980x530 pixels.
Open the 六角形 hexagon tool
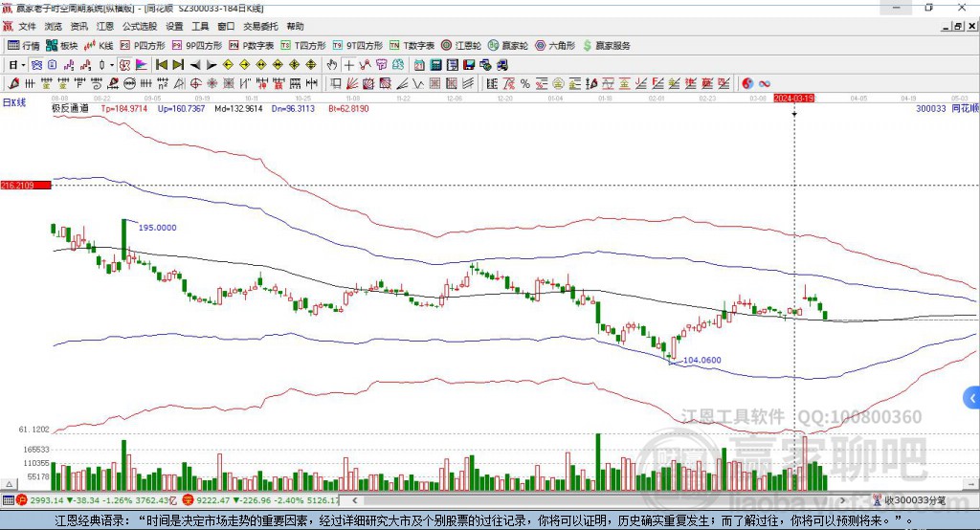[x=555, y=46]
